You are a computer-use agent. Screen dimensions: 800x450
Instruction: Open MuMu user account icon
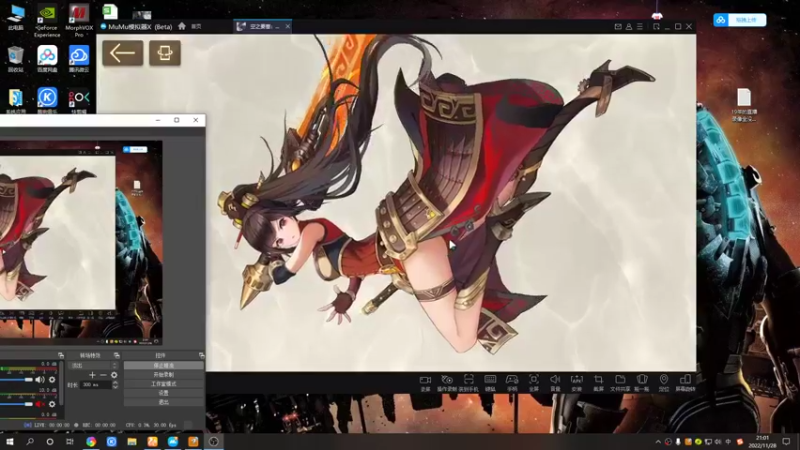629,27
